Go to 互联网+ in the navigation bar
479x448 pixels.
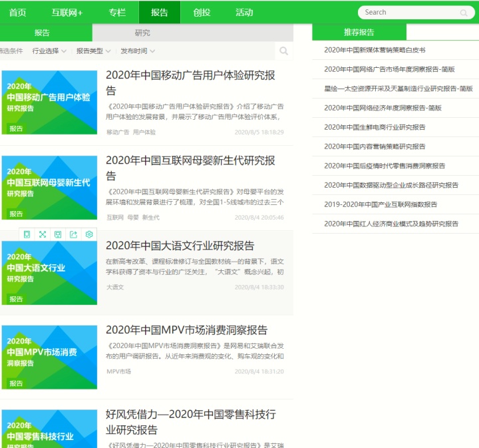67,13
